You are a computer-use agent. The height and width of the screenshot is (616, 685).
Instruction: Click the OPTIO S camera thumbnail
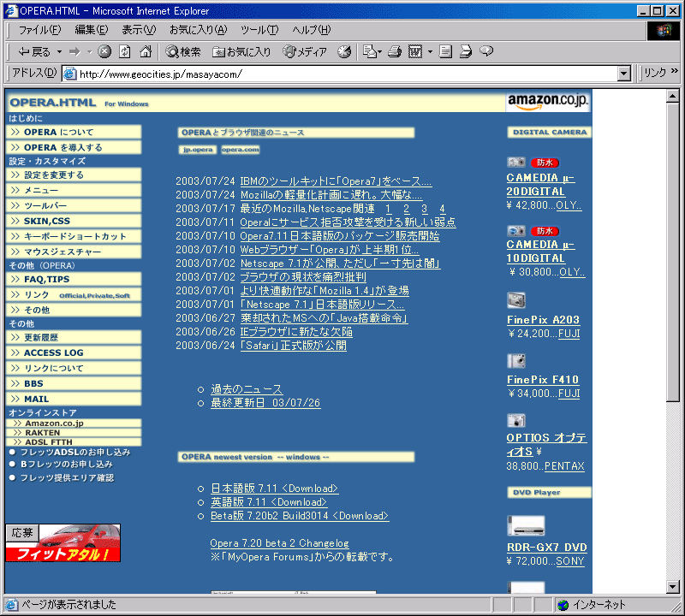516,420
